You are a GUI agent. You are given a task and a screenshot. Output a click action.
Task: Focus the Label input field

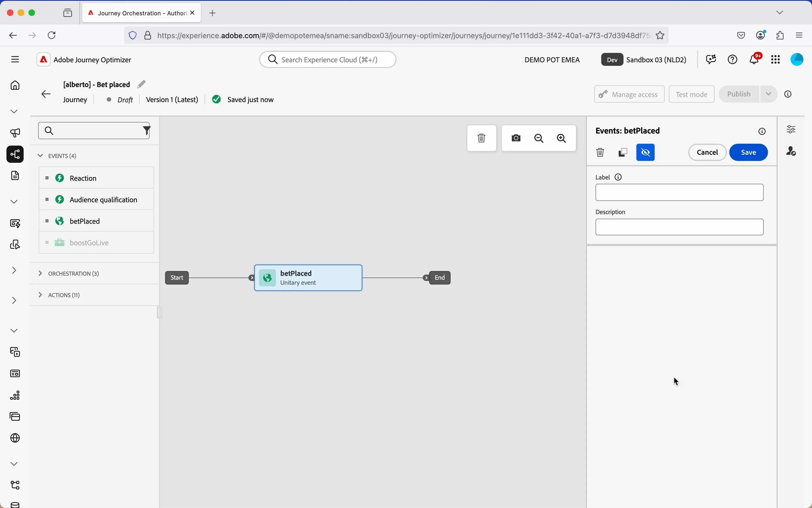click(x=679, y=193)
